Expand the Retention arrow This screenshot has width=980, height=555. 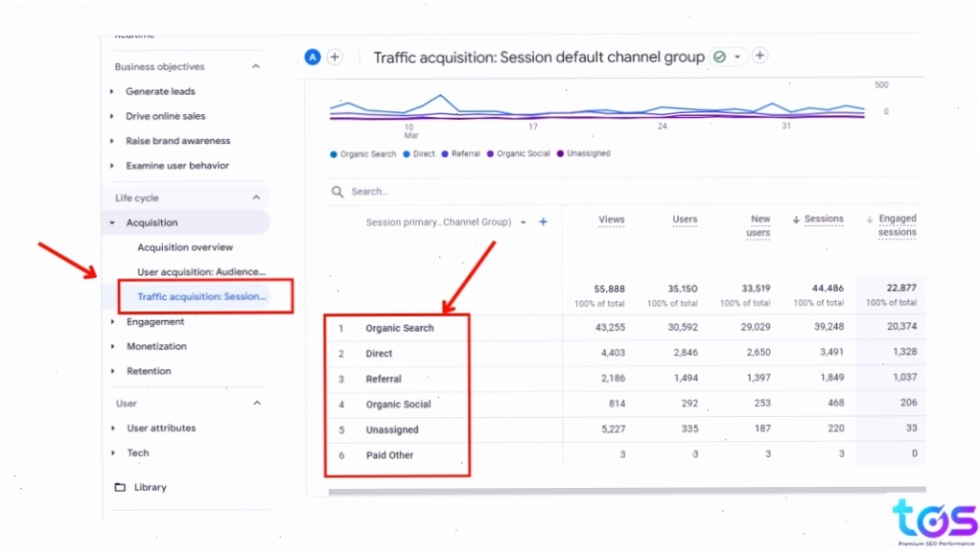112,371
